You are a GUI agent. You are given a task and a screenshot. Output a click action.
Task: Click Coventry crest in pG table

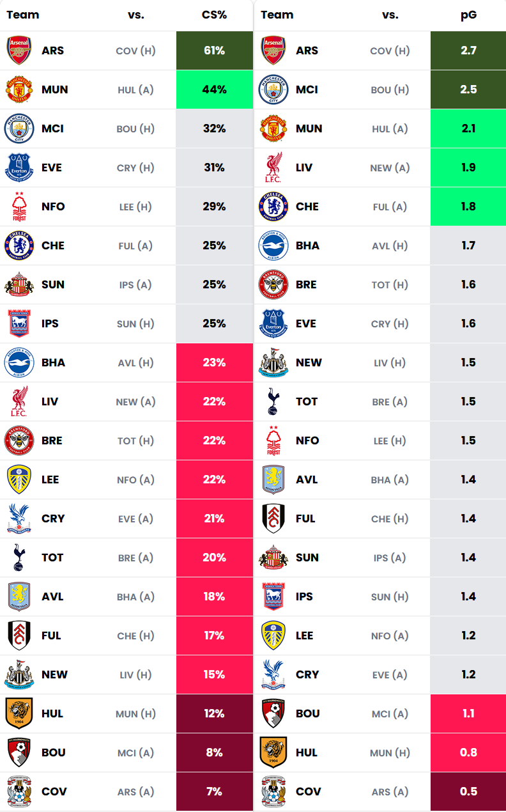click(273, 792)
